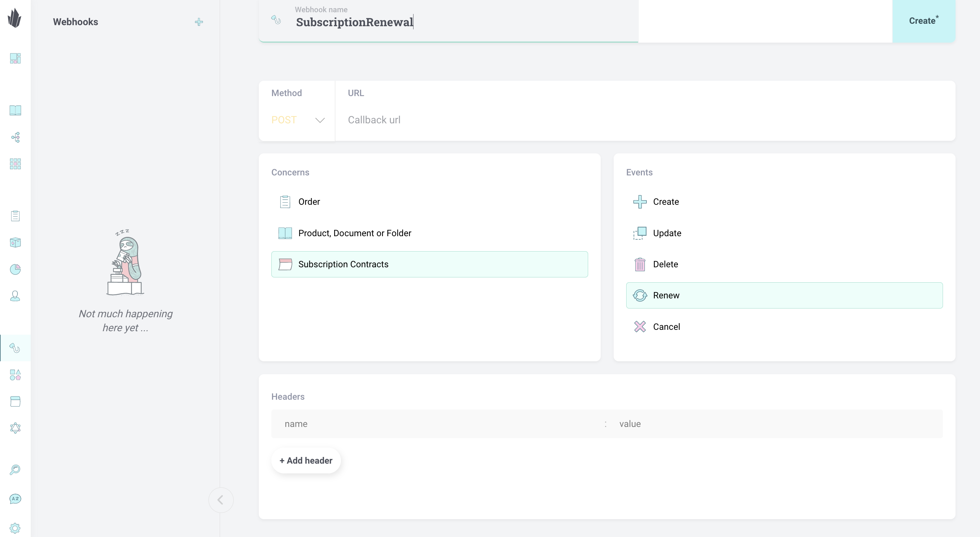Screen dimensions: 980x537
Task: Open the grids icon in sidebar
Action: [x=15, y=164]
